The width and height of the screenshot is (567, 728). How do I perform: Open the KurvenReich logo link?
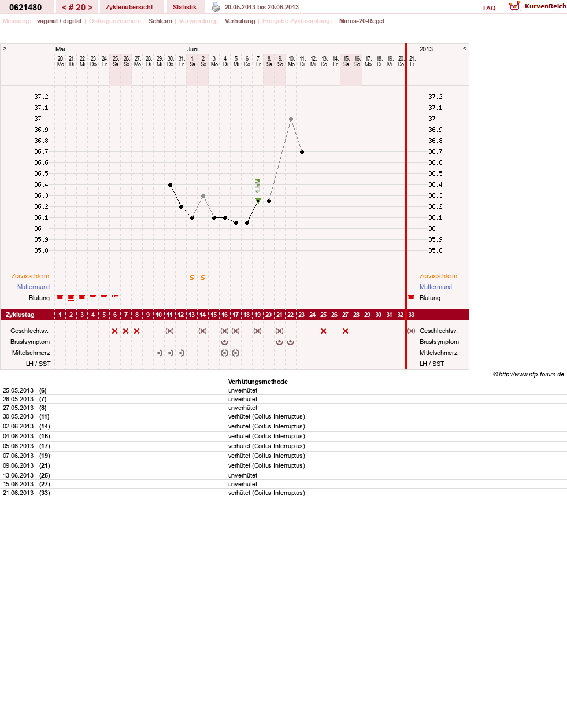pos(538,6)
